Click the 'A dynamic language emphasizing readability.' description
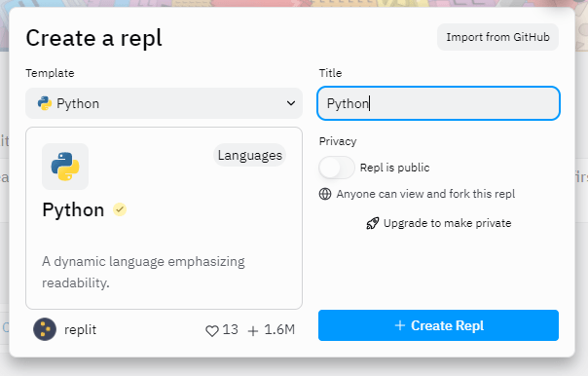 143,272
